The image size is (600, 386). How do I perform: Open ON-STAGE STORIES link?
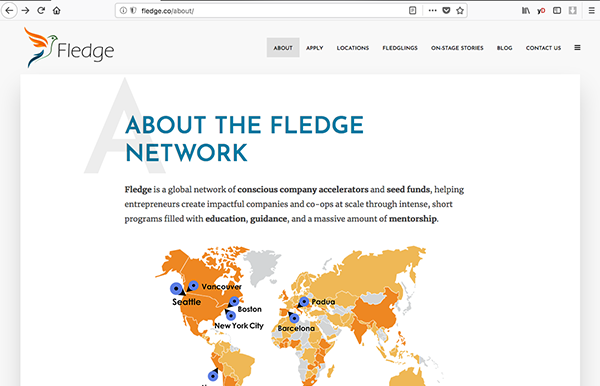457,48
